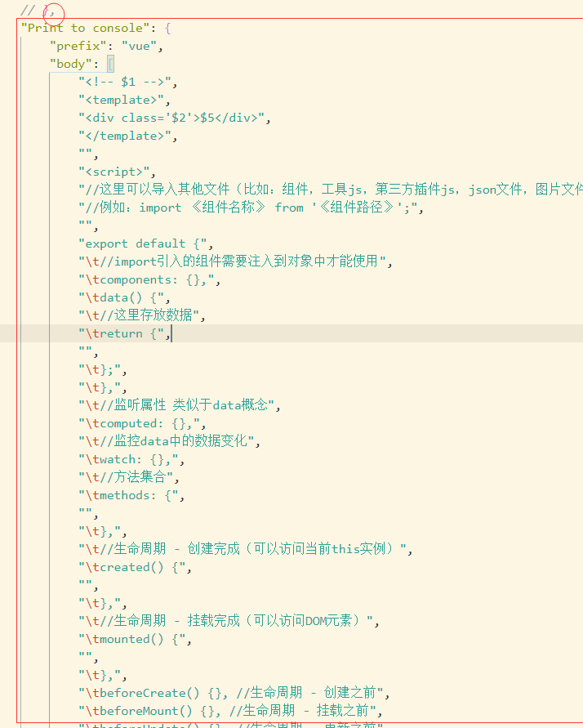This screenshot has height=728, width=583.
Task: Click the "vue" prefix value
Action: click(139, 46)
